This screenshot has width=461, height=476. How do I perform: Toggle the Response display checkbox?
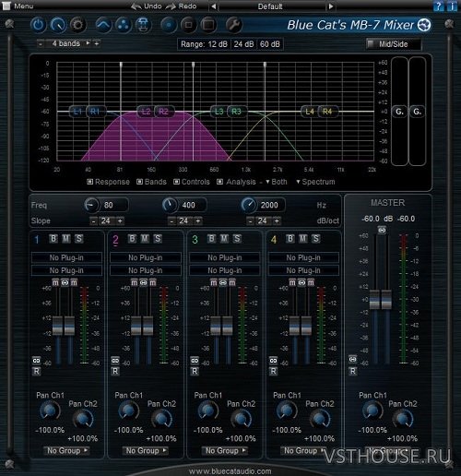tap(89, 182)
